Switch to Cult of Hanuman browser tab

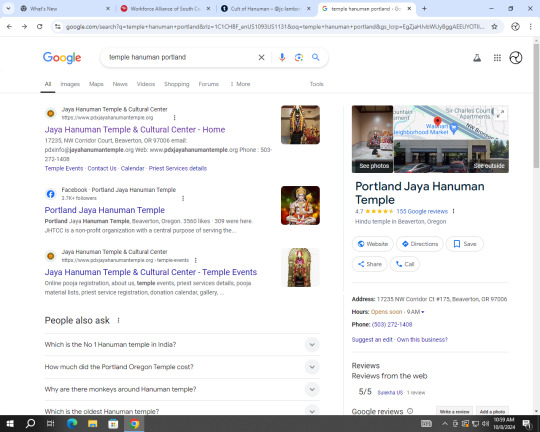[x=265, y=9]
